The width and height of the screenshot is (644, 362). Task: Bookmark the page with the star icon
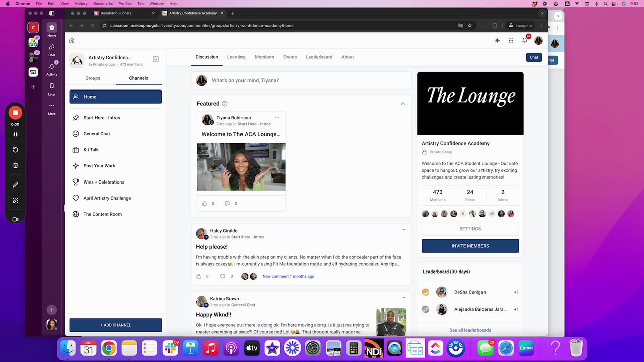click(x=470, y=26)
